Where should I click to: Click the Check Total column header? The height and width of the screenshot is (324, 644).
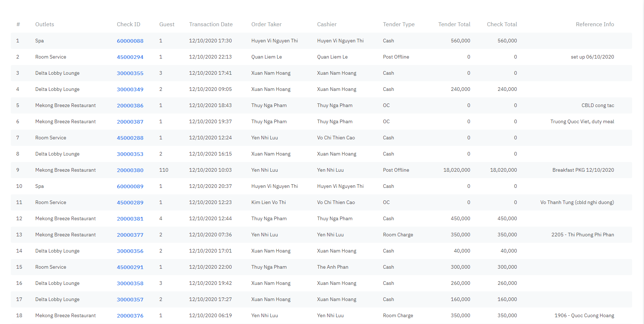coord(502,24)
